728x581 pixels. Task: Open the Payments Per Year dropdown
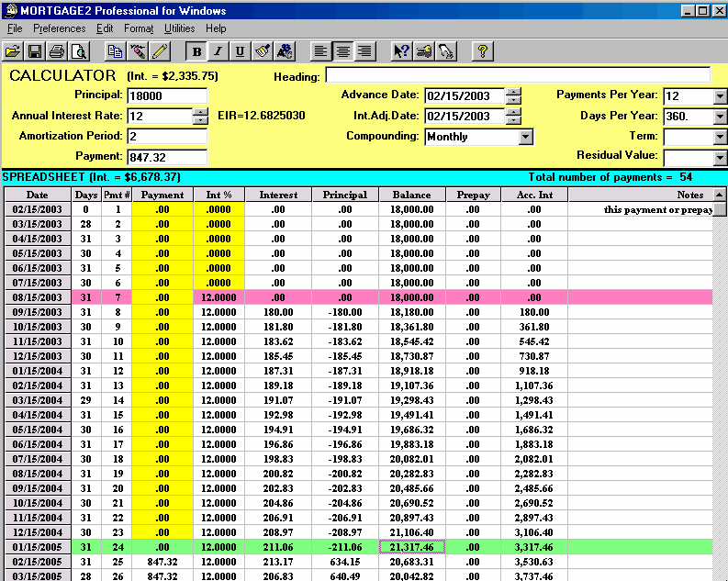(x=720, y=96)
